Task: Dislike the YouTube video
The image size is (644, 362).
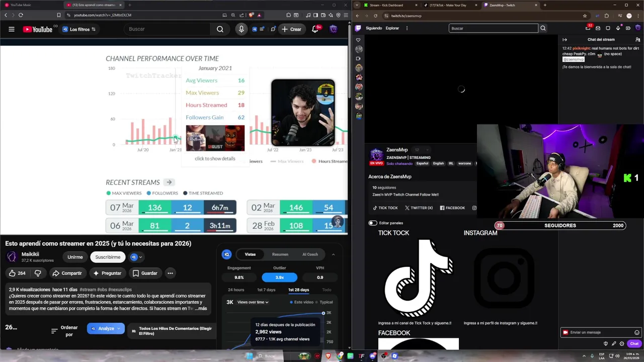Action: point(38,273)
